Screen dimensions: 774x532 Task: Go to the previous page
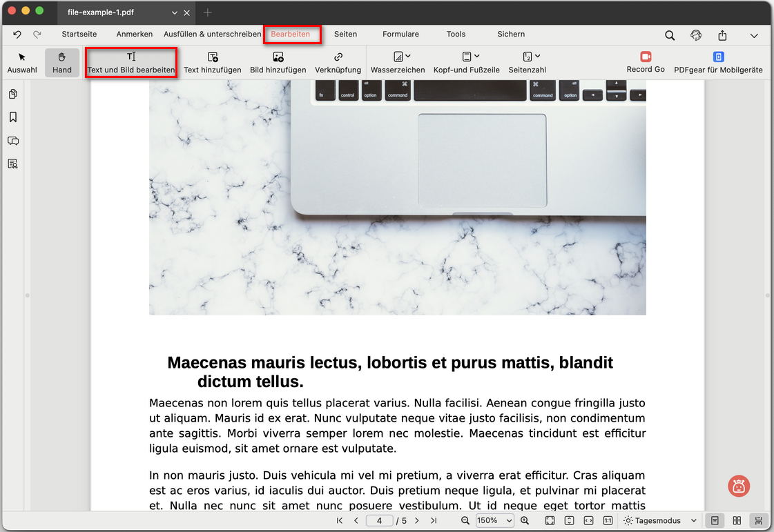point(356,521)
